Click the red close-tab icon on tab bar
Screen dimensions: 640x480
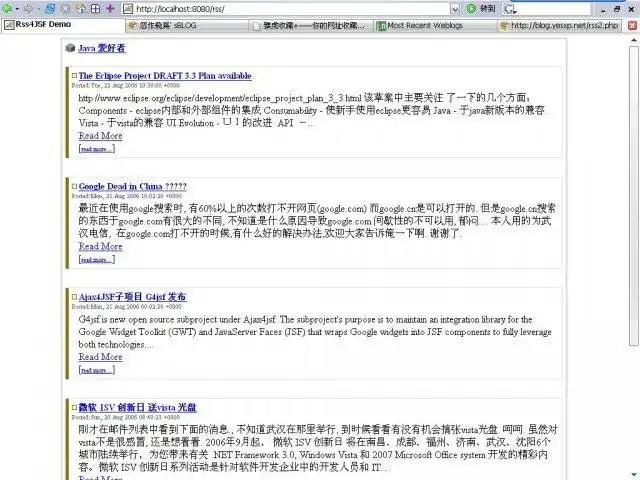coord(632,25)
